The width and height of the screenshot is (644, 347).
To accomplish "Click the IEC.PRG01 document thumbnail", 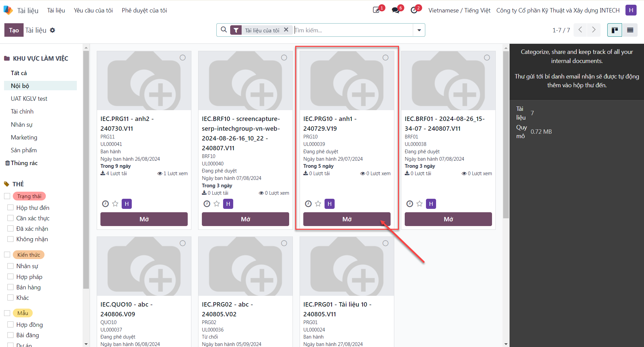I will coord(347,266).
